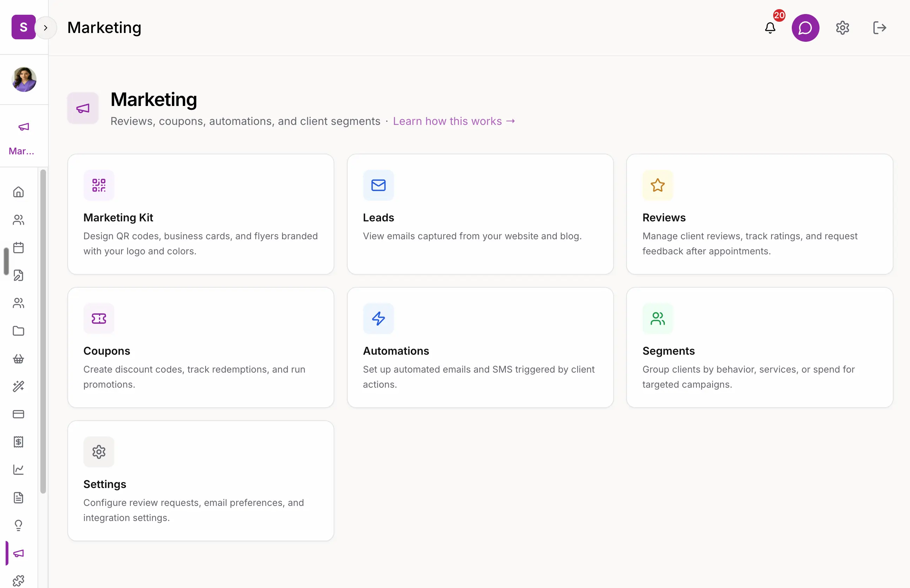This screenshot has height=588, width=910.
Task: Follow the Learn how this works link
Action: [454, 121]
